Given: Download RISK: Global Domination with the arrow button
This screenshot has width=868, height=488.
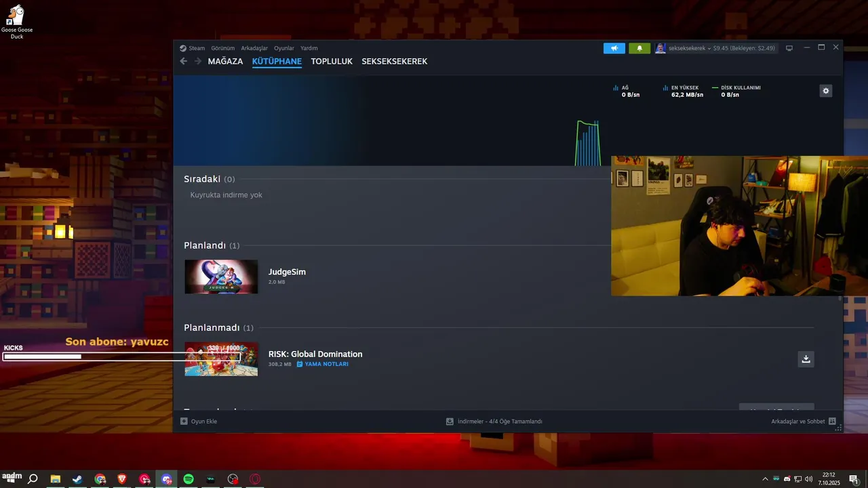Looking at the screenshot, I should click(806, 359).
